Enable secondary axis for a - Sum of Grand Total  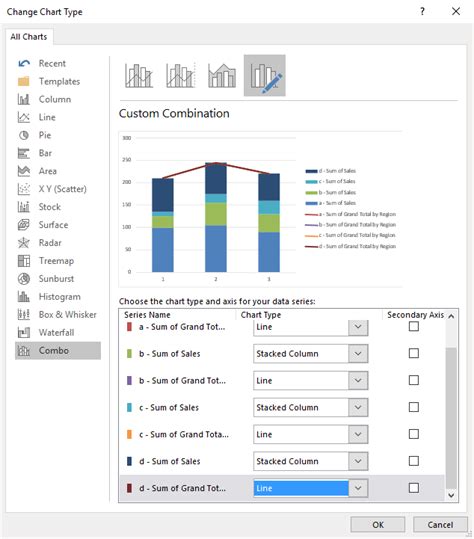click(x=414, y=326)
